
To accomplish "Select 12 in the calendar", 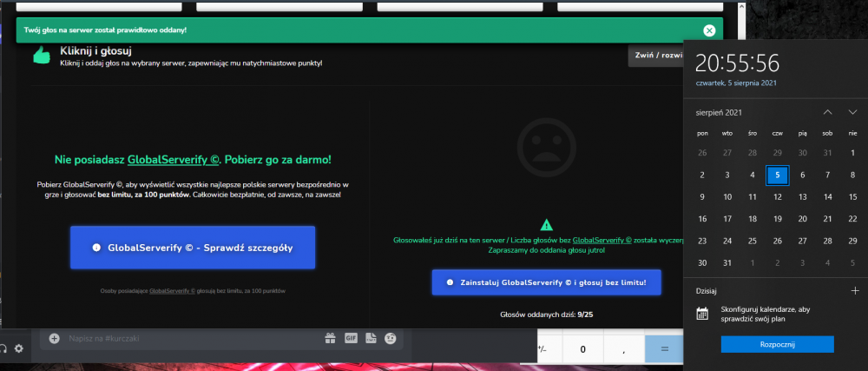I will tap(778, 196).
